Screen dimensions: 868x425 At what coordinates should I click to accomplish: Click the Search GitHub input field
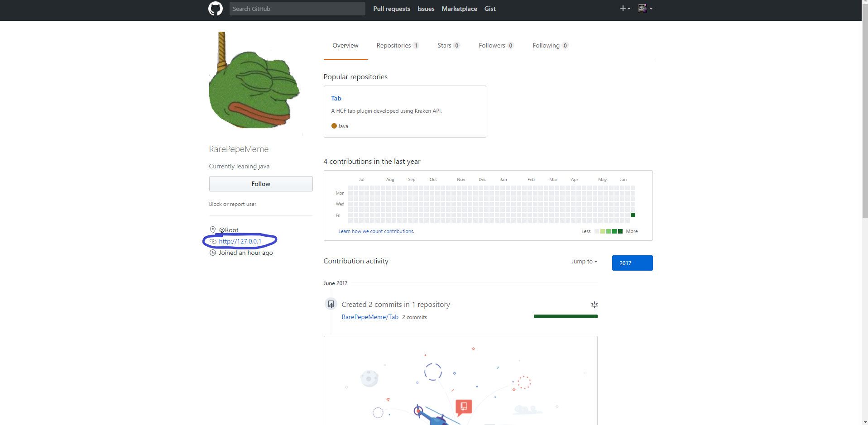point(297,9)
